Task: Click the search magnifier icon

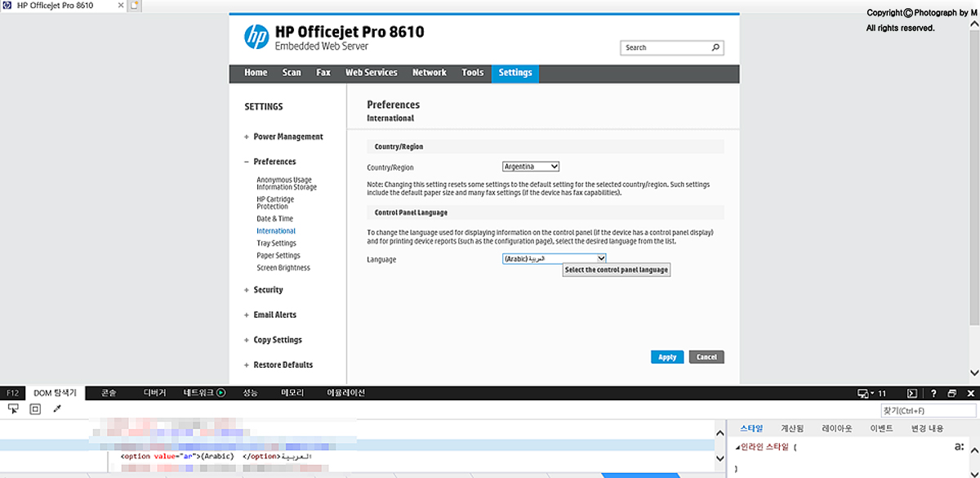Action: point(715,47)
